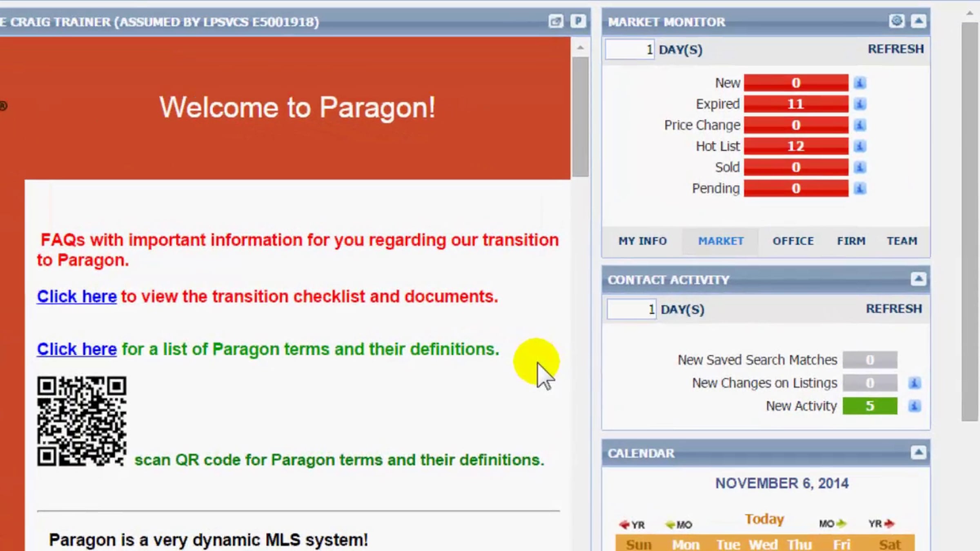
Task: Click info icon beside Sold count
Action: pos(860,167)
